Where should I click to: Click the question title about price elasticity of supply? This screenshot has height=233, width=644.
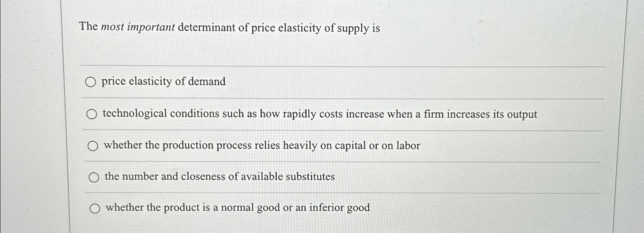(229, 27)
